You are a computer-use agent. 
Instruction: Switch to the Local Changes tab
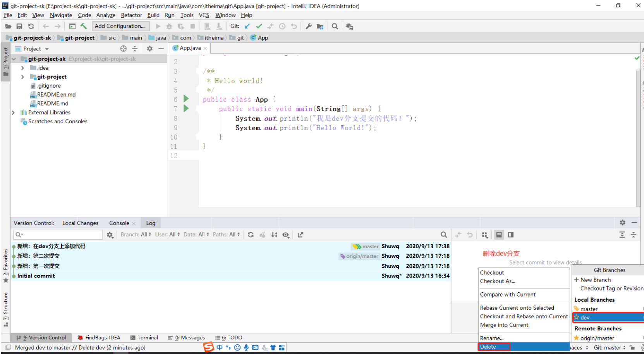click(80, 223)
